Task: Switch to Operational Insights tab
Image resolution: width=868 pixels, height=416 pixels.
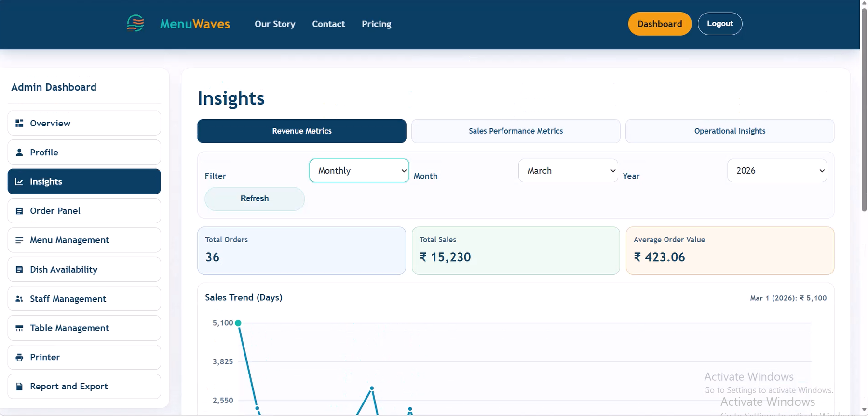Action: tap(730, 131)
